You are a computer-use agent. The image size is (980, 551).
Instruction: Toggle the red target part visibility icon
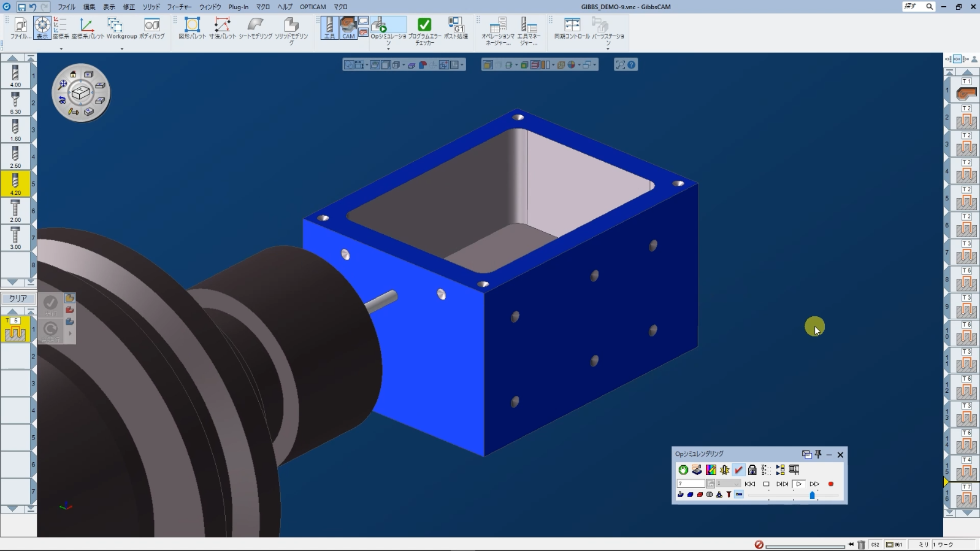(700, 495)
